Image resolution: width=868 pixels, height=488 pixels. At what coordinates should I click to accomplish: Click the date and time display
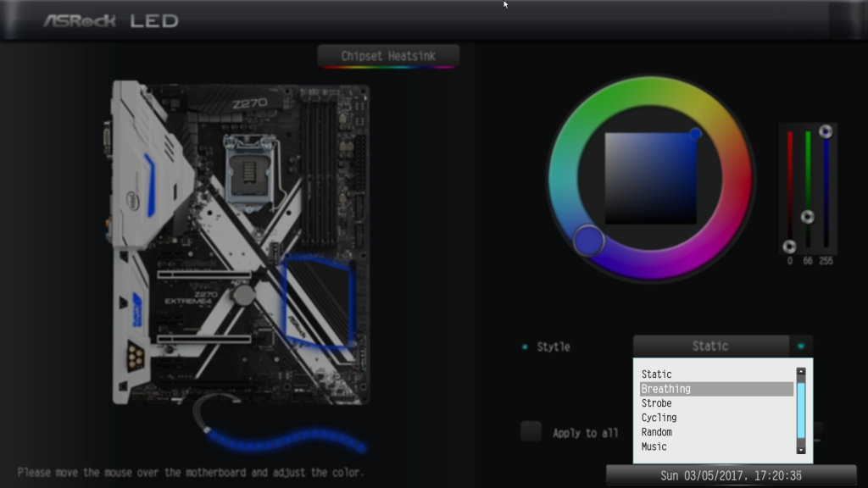732,476
